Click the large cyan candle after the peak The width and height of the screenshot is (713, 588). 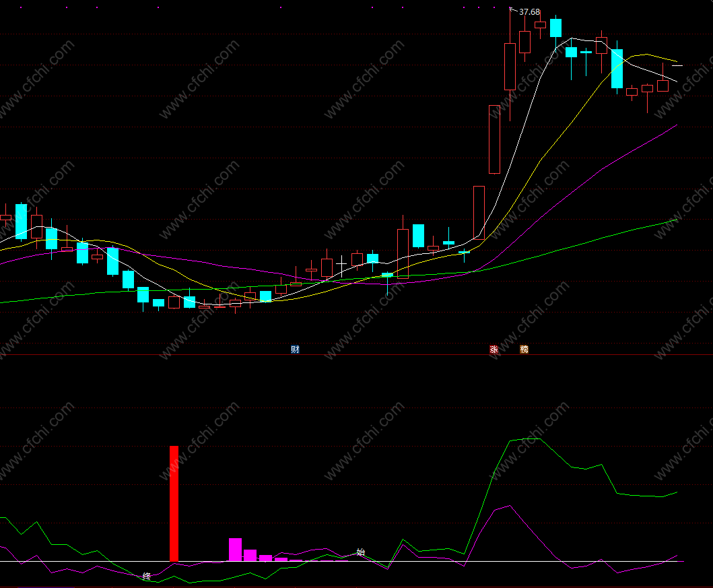(x=617, y=69)
